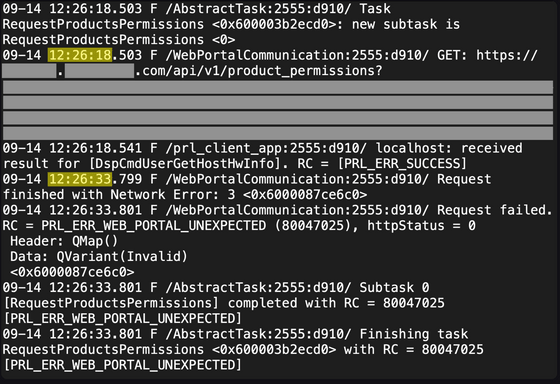Click the highlighted 12:26:18 timestamp

pyautogui.click(x=80, y=55)
